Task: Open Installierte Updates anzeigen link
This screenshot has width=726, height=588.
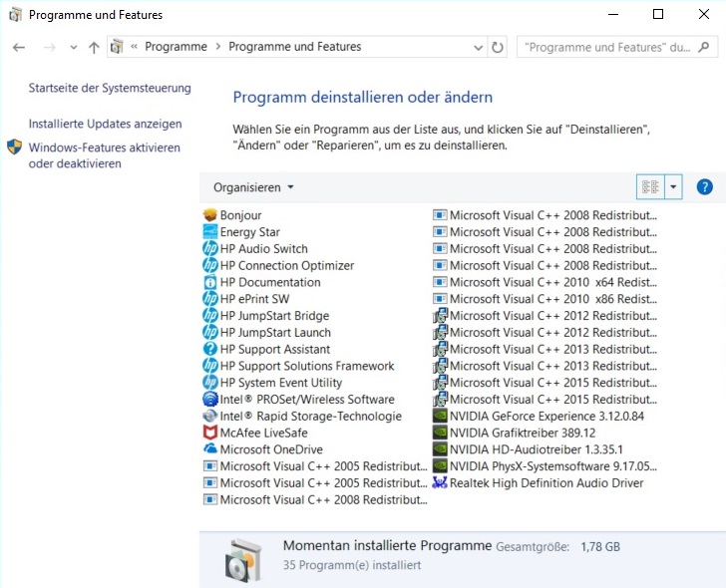Action: pyautogui.click(x=105, y=124)
